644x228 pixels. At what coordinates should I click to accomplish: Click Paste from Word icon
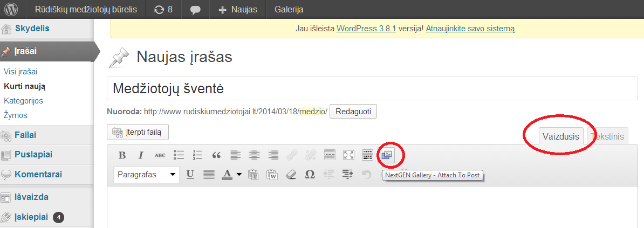(x=272, y=175)
